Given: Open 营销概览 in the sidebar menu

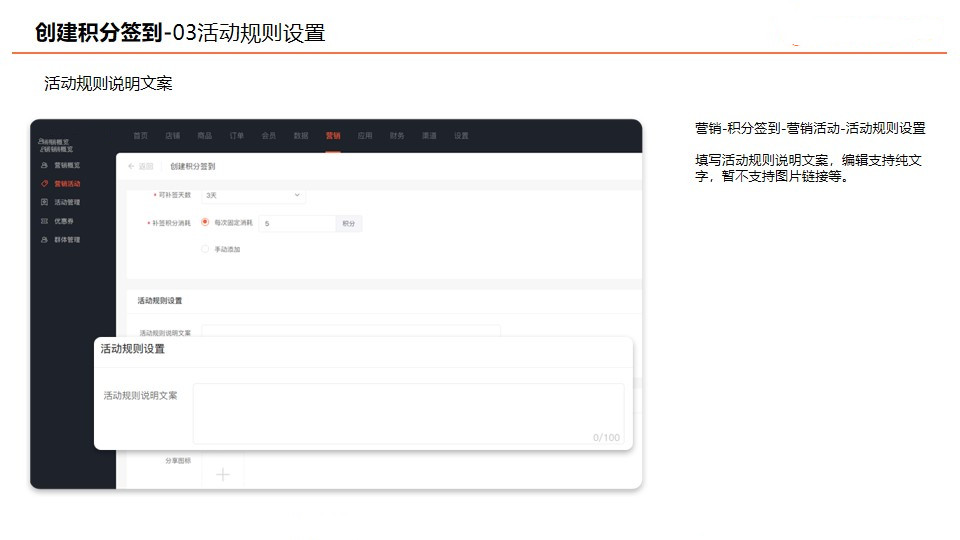Looking at the screenshot, I should point(67,165).
